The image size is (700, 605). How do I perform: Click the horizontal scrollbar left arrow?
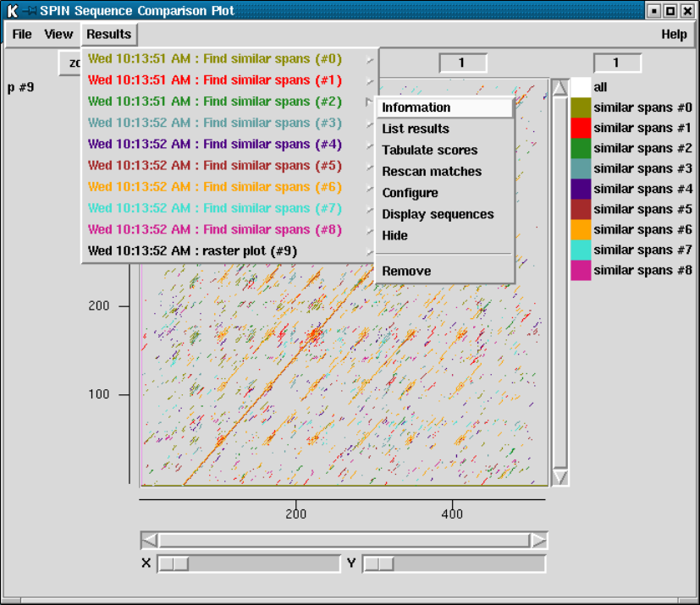tap(150, 541)
